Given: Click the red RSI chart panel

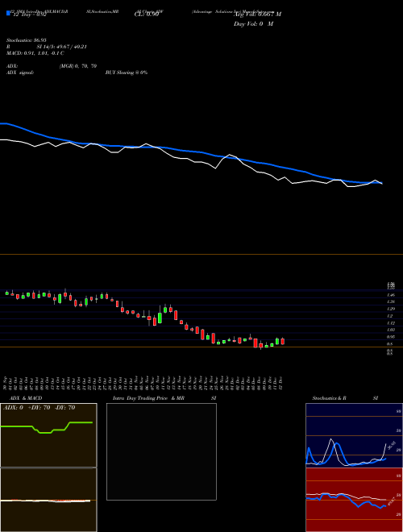Looking at the screenshot, I should 354,500.
